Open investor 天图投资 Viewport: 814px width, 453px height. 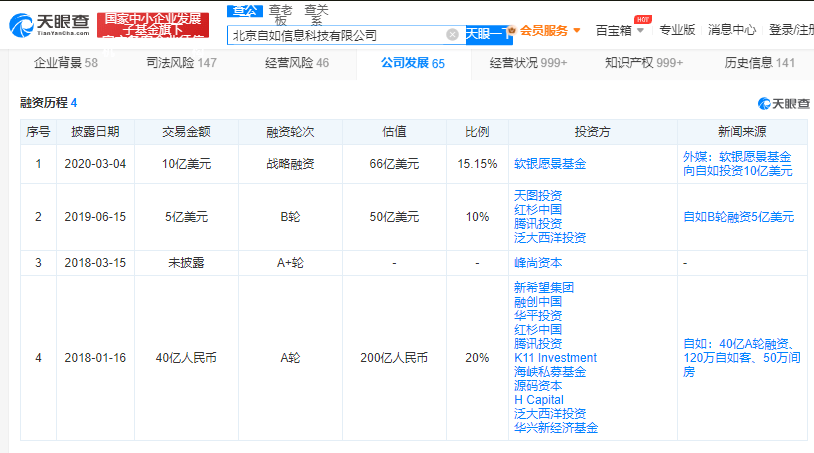(538, 196)
